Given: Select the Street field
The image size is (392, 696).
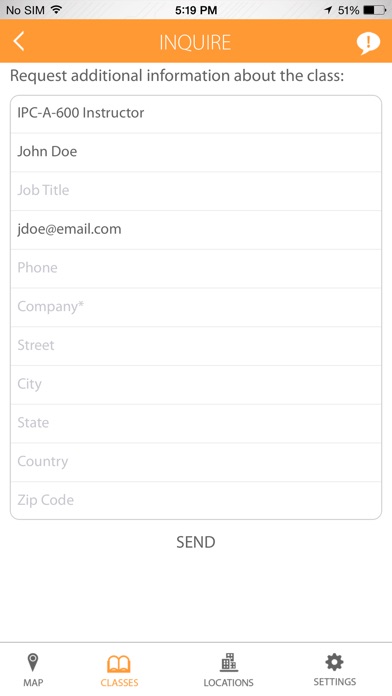Looking at the screenshot, I should (x=196, y=345).
